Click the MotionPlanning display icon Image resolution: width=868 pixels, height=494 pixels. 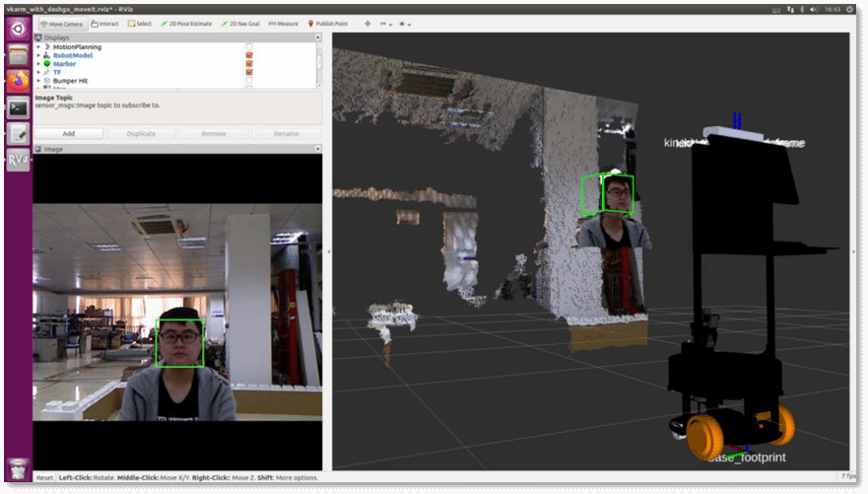click(47, 47)
